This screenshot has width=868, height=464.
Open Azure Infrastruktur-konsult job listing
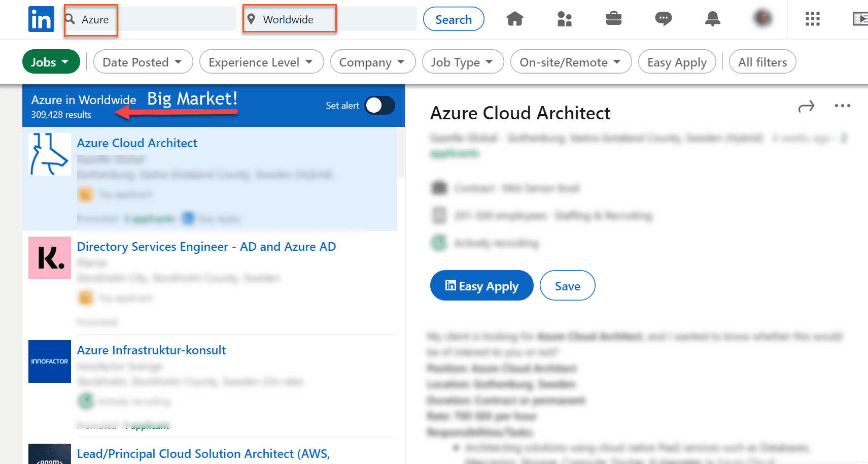pyautogui.click(x=151, y=350)
